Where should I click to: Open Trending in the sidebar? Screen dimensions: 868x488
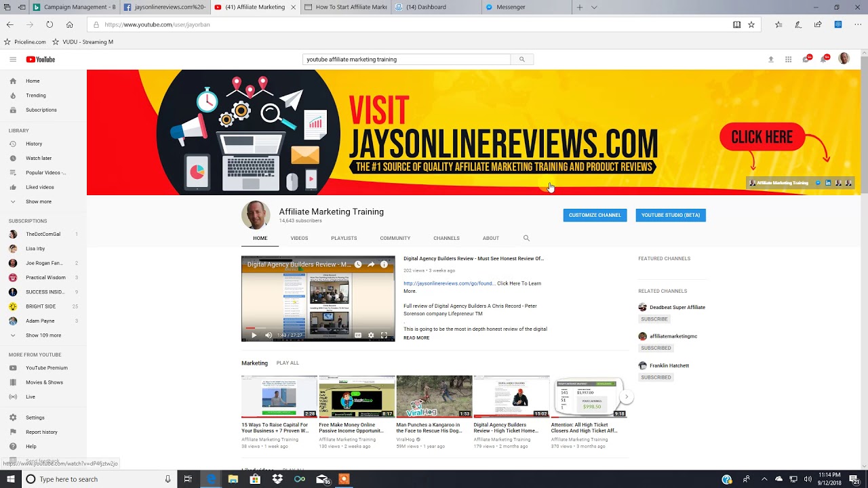click(x=43, y=96)
